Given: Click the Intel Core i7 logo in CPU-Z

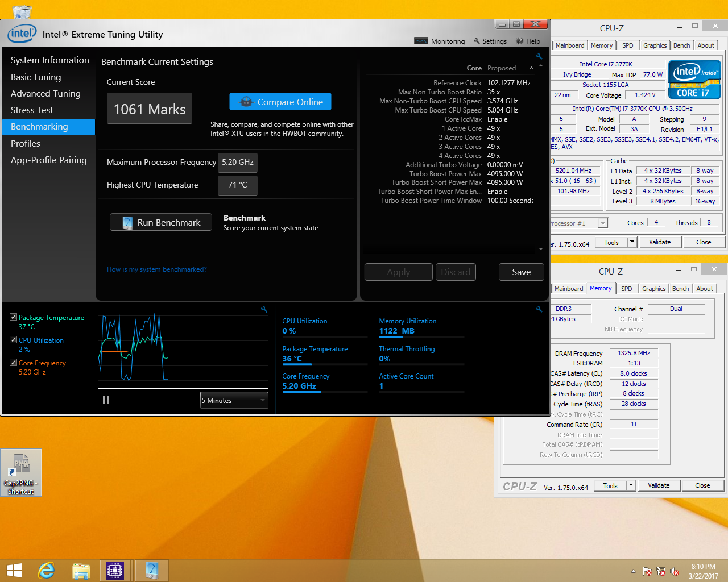Looking at the screenshot, I should [694, 79].
